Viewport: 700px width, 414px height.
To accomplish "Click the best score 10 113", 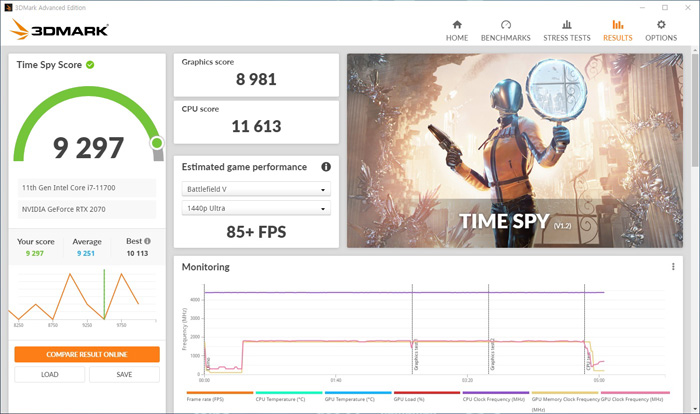I will click(x=137, y=253).
